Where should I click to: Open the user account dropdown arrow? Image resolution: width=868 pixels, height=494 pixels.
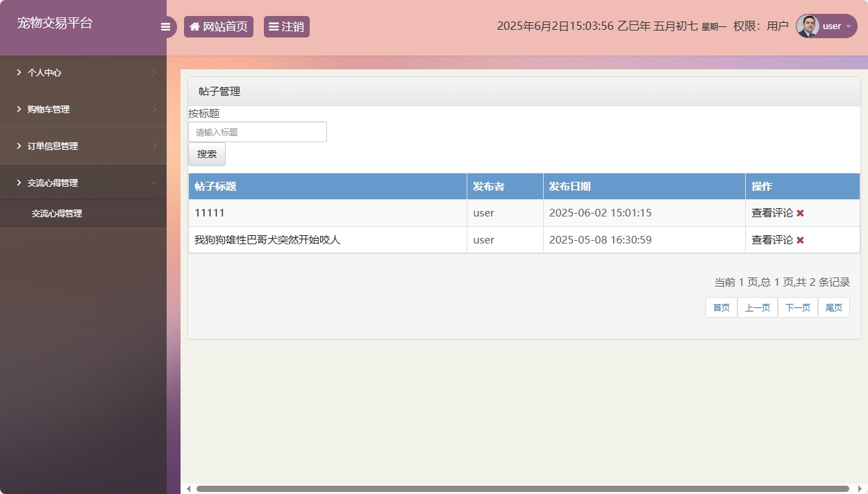tap(848, 26)
